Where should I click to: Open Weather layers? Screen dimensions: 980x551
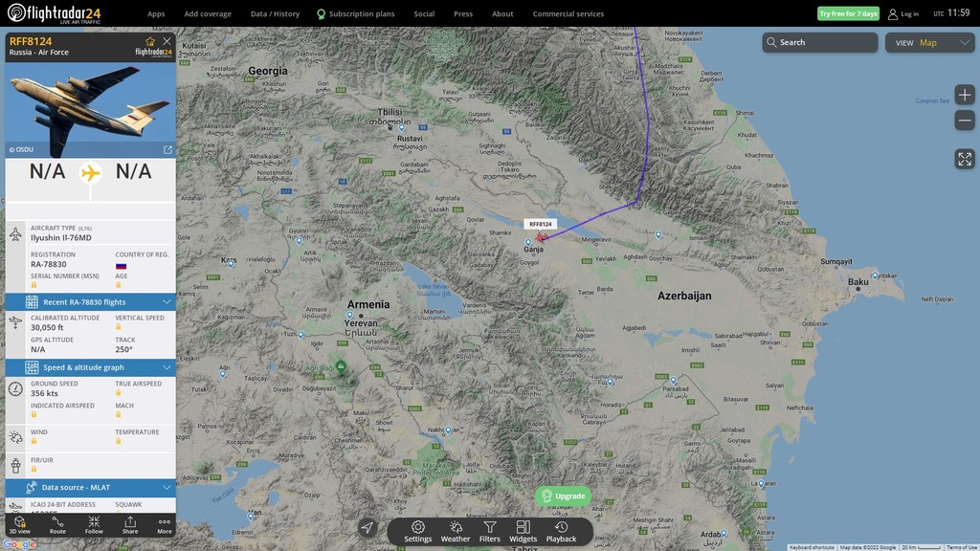pyautogui.click(x=455, y=532)
